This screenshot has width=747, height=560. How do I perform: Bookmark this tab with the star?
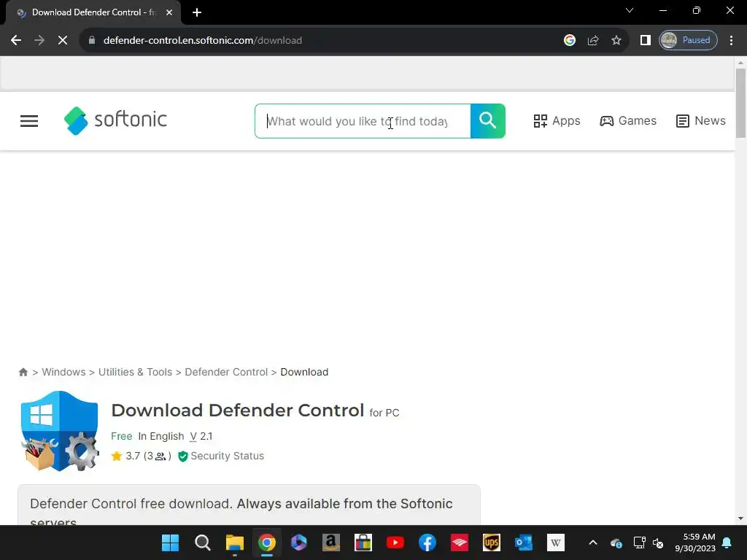coord(616,40)
